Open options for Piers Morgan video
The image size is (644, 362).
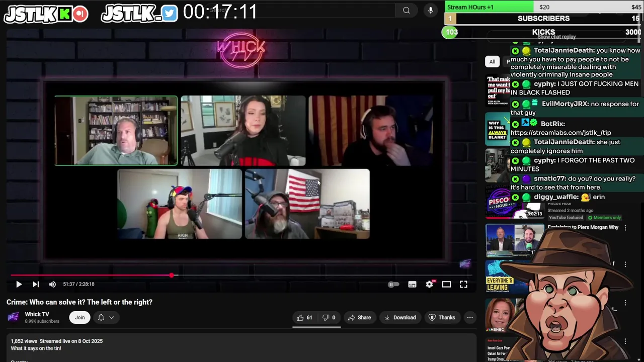(625, 228)
